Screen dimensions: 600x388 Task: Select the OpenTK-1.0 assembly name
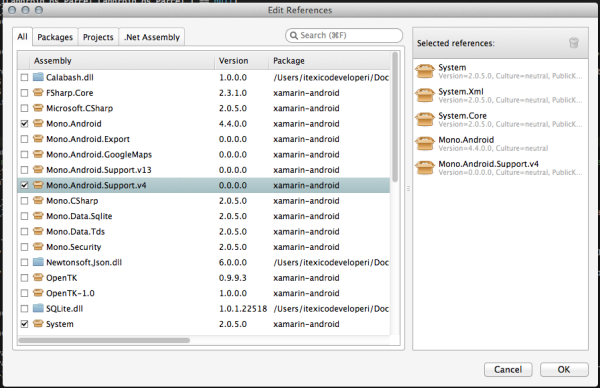click(70, 293)
